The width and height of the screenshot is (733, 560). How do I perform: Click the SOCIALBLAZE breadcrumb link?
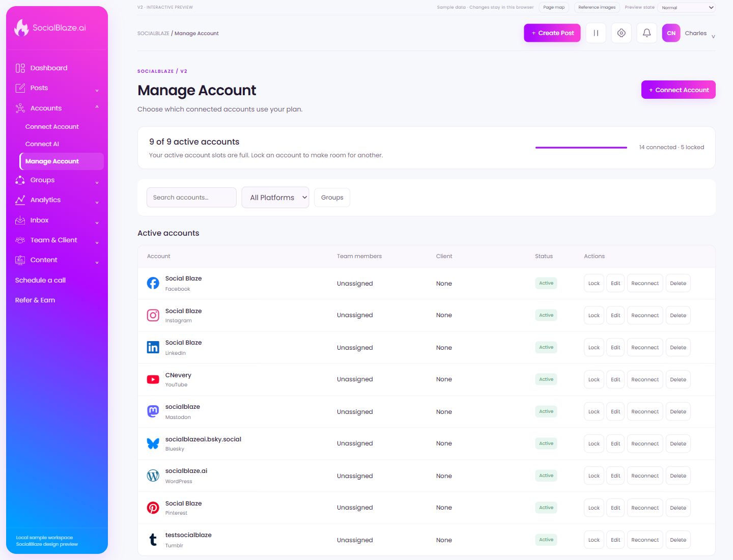coord(153,34)
